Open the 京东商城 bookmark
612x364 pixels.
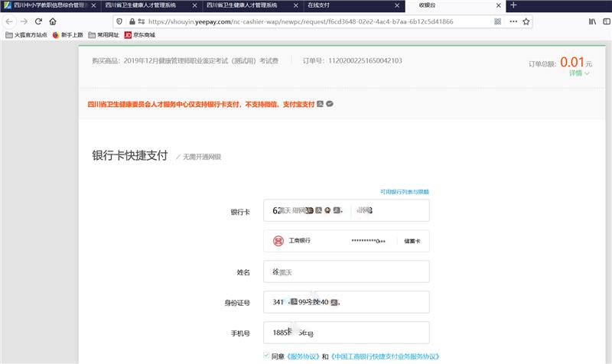point(140,34)
